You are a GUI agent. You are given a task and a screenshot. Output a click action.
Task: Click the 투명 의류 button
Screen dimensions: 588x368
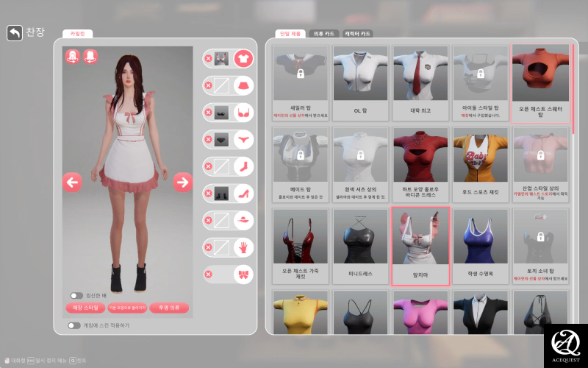[169, 308]
